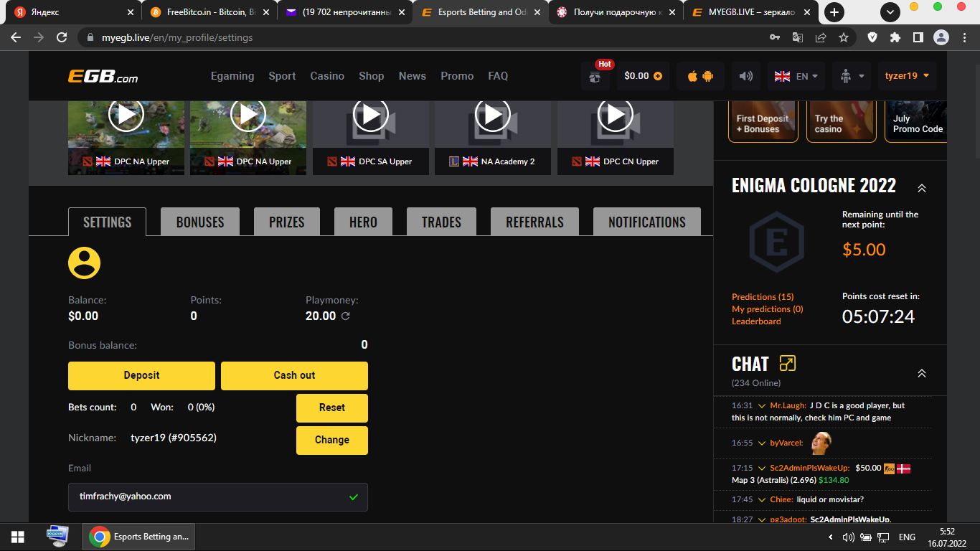Collapse the Chat panel
Screen dimensions: 980x551
point(922,373)
